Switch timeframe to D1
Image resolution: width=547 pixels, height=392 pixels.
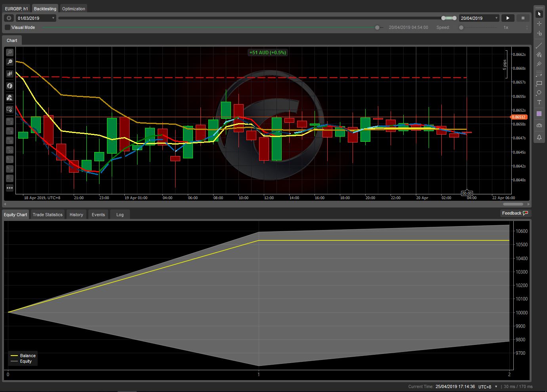pyautogui.click(x=10, y=179)
